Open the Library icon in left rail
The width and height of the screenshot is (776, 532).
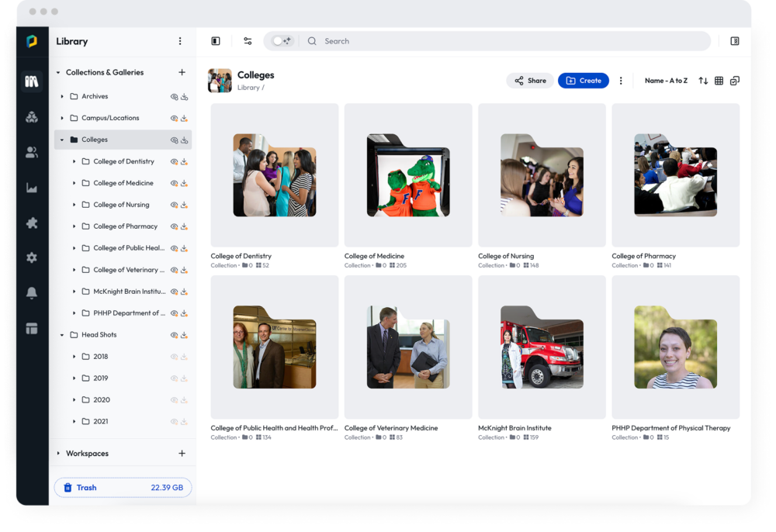(x=32, y=81)
